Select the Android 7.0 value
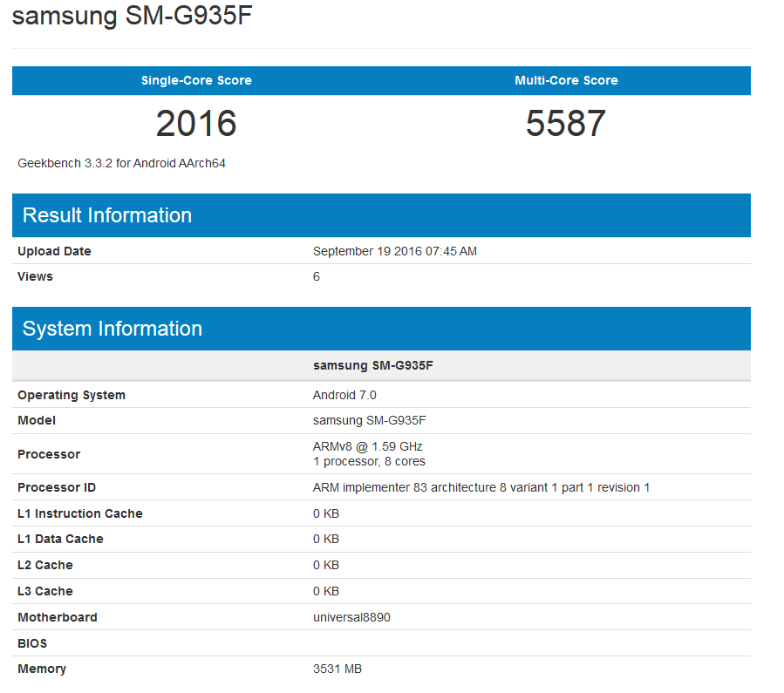The height and width of the screenshot is (693, 784). [344, 395]
